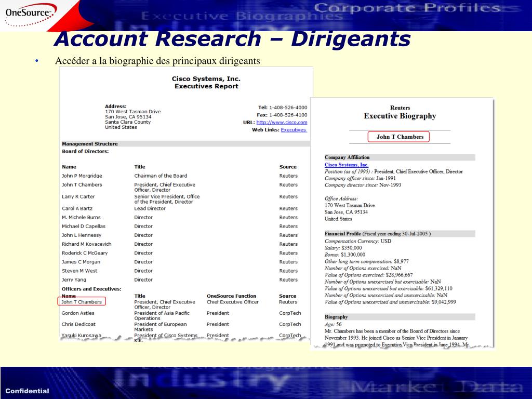Image resolution: width=532 pixels, height=399 pixels.
Task: Click Larry R Carter's Senior Vice President title
Action: click(167, 199)
